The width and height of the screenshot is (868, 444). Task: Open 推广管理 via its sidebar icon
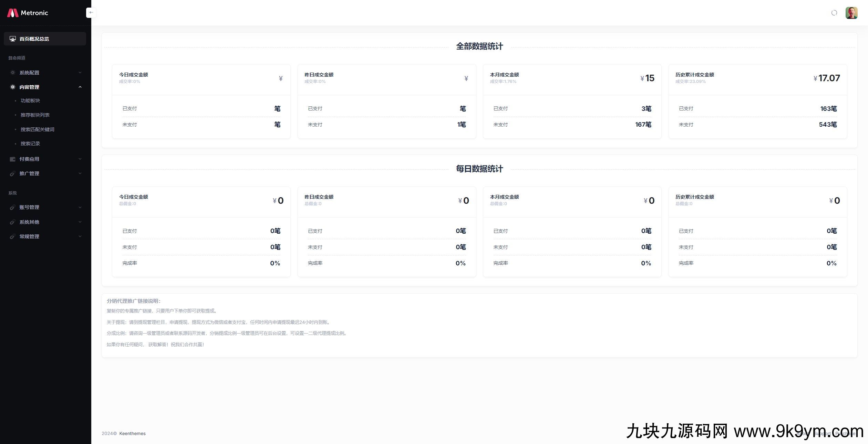click(x=13, y=173)
